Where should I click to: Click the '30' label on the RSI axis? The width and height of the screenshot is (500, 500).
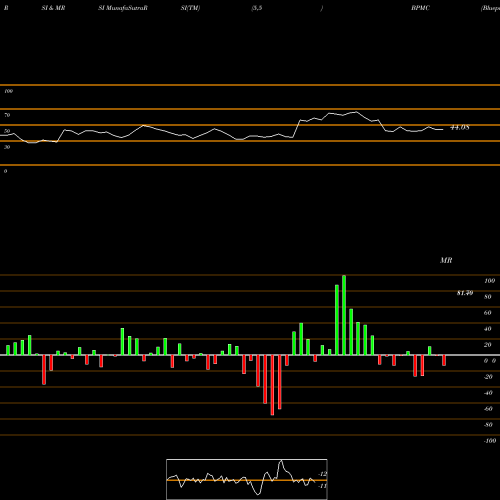point(7,147)
